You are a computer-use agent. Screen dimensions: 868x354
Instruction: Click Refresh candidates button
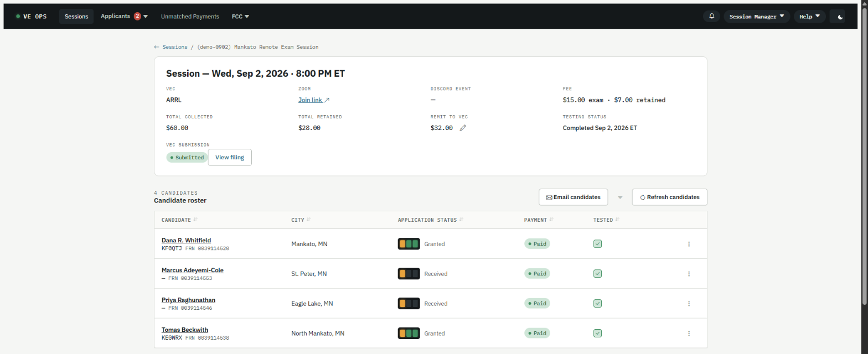(x=669, y=197)
